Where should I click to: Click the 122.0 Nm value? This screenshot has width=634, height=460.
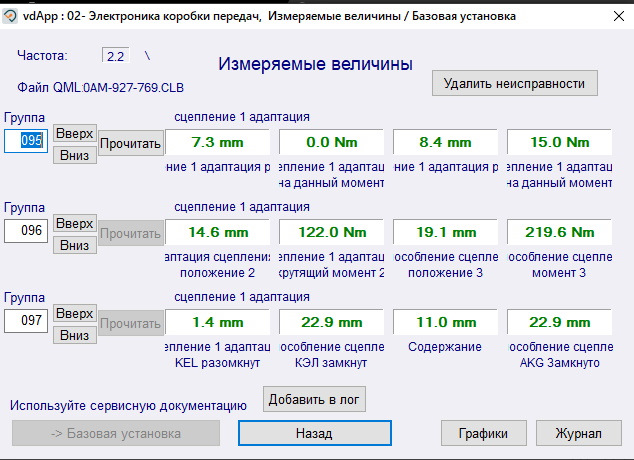[332, 232]
